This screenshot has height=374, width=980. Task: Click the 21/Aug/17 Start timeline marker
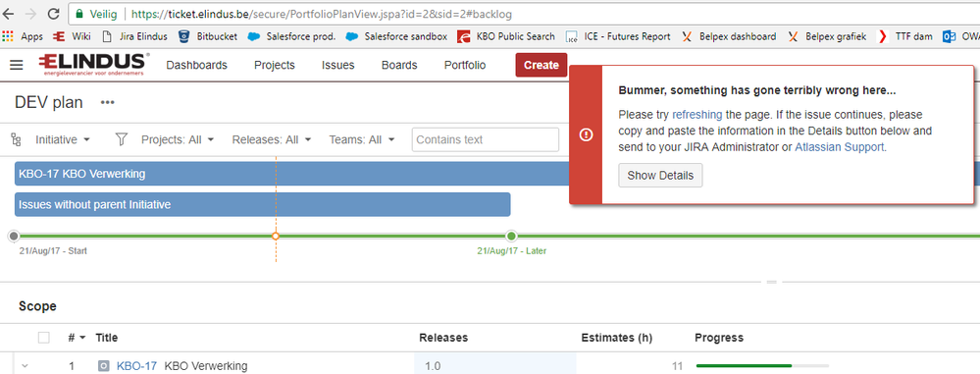[15, 236]
